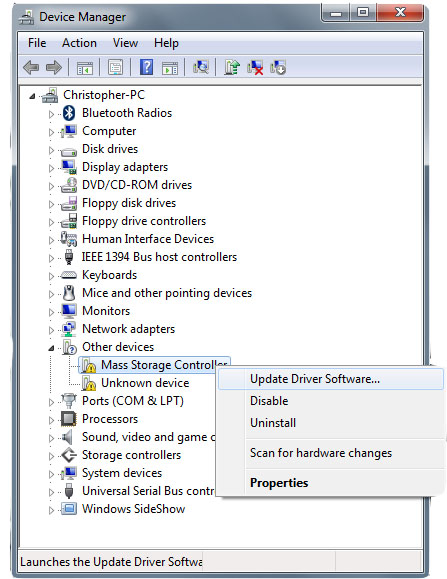Collapse the Other devices arrow
Screen dimensions: 447x579
tap(51, 348)
